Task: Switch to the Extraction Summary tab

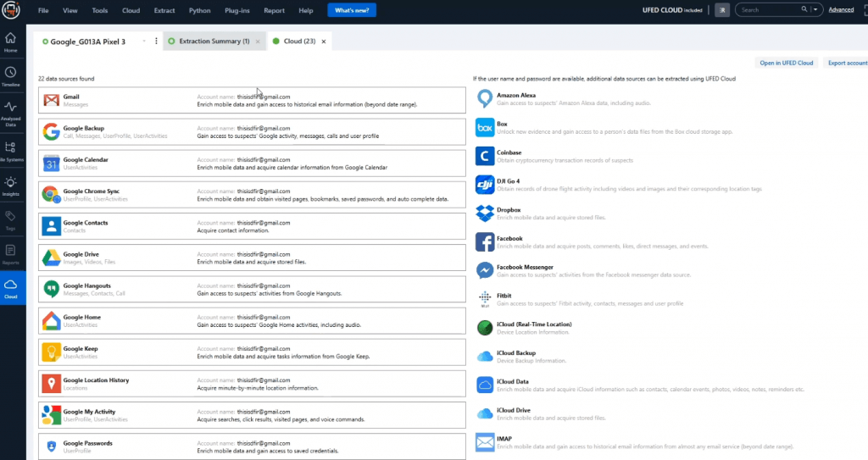Action: [x=209, y=41]
